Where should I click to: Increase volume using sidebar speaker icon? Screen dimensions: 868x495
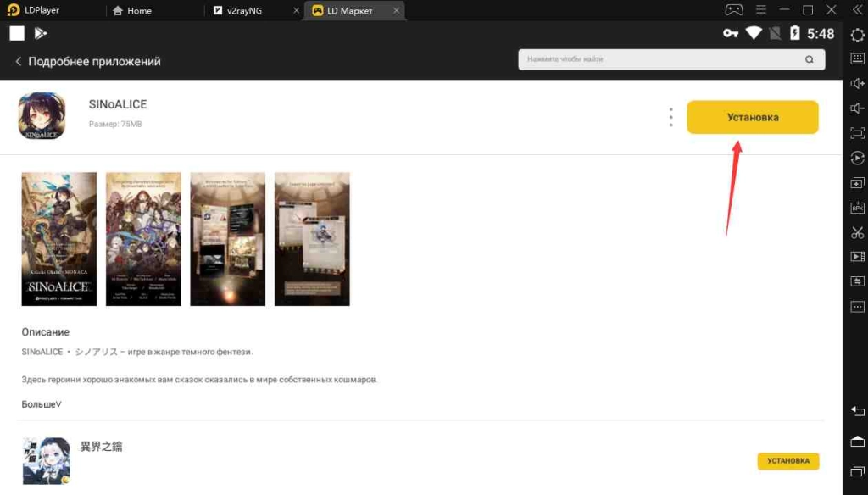tap(857, 83)
